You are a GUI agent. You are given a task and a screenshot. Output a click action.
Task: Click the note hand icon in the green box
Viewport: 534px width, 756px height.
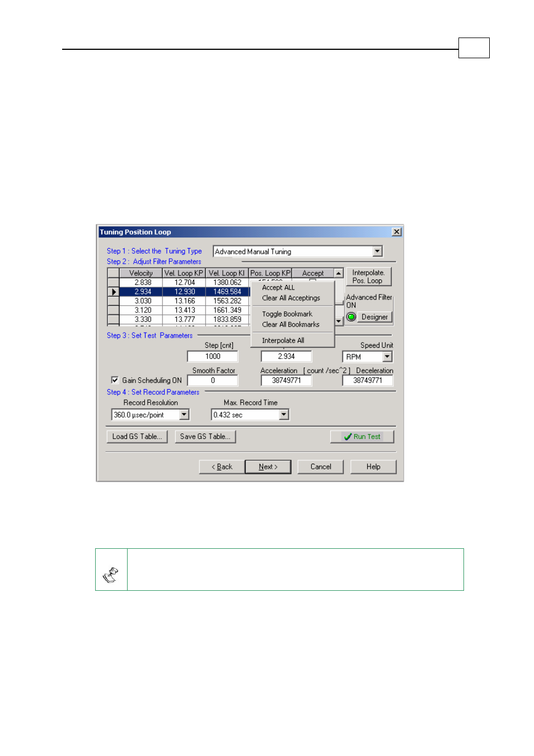coord(111,575)
